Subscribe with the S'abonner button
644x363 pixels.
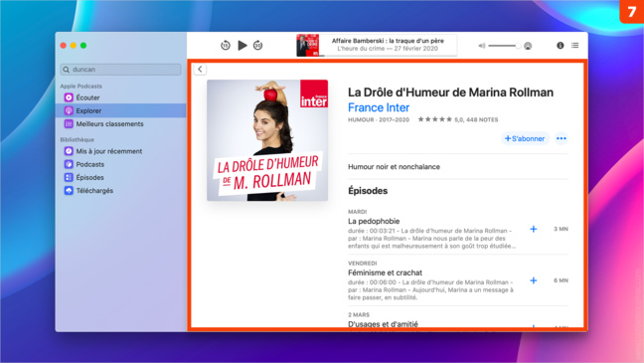(525, 138)
